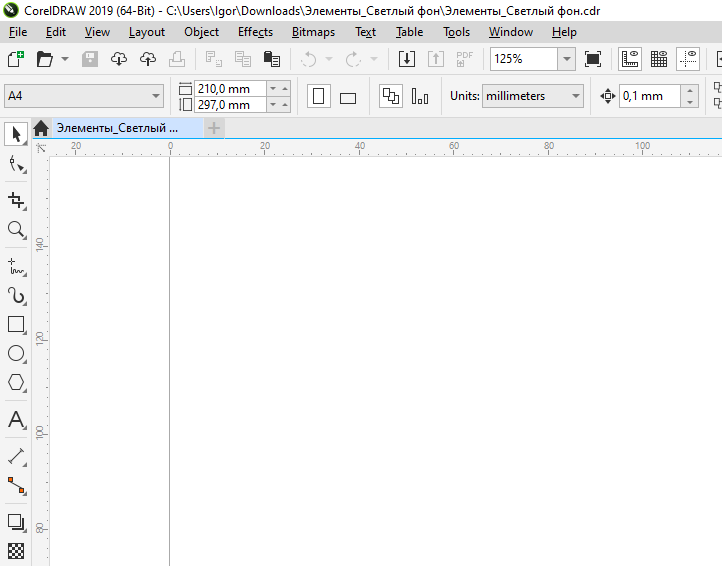Click the Redo arrow
The width and height of the screenshot is (722, 566).
[x=354, y=59]
